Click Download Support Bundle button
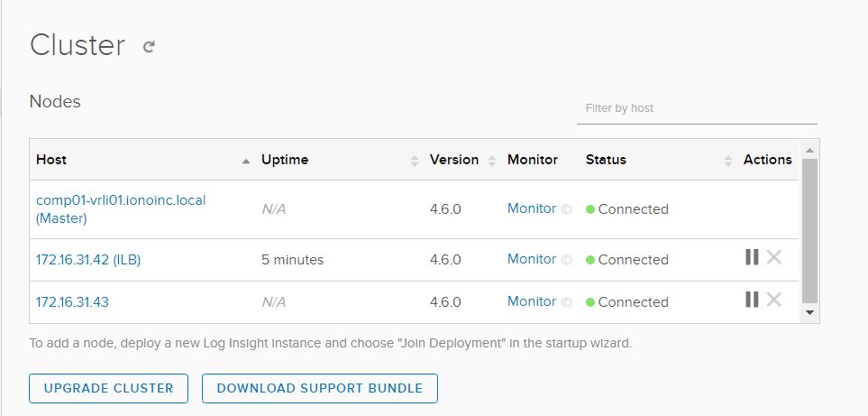 coord(319,388)
